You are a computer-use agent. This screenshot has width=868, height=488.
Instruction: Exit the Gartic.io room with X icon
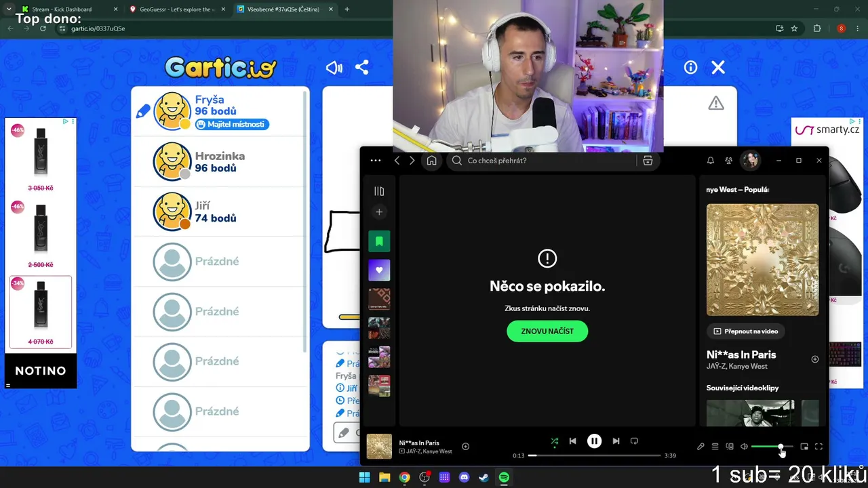tap(718, 67)
